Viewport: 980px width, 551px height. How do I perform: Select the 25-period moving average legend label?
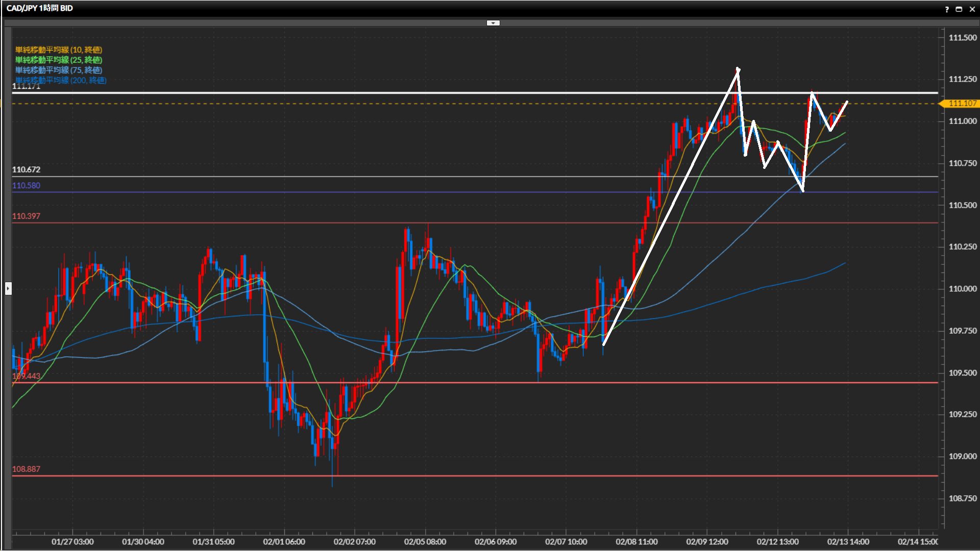click(59, 60)
